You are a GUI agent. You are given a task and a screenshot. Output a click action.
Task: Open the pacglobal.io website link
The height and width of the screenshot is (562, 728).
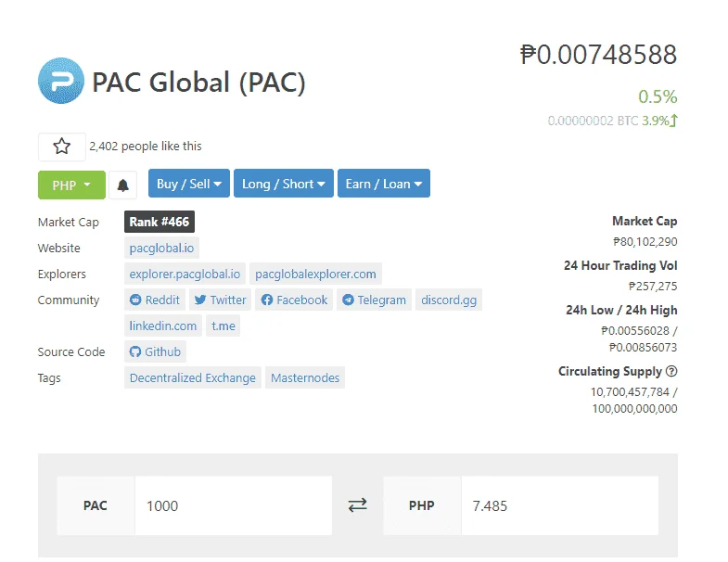161,248
